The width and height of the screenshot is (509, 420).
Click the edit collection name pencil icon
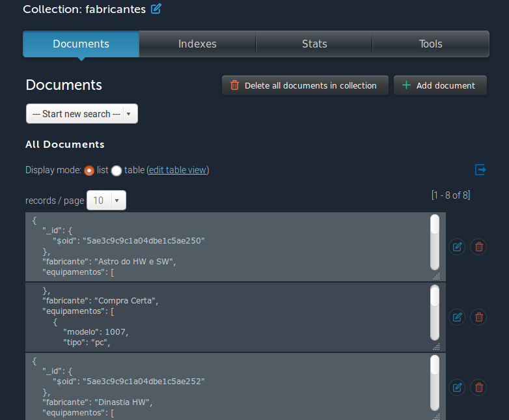156,9
